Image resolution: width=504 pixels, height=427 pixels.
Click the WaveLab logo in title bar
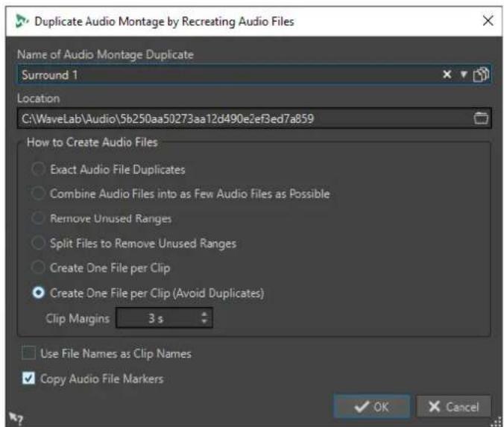coord(22,21)
